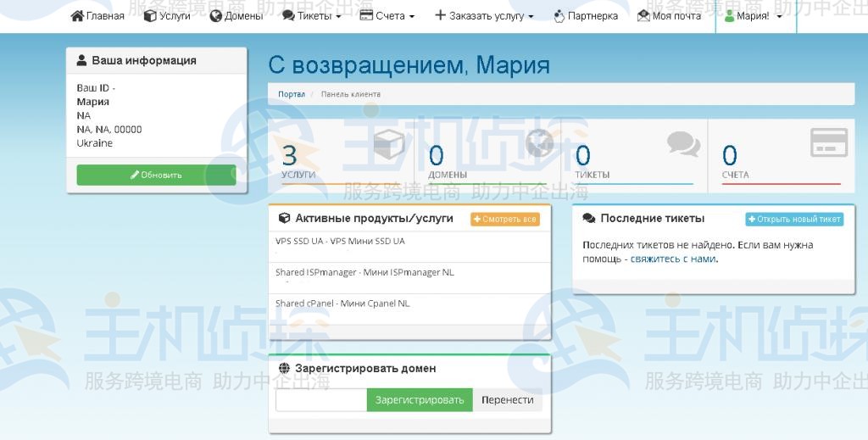Click the 3 Услуги counter

tap(341, 157)
